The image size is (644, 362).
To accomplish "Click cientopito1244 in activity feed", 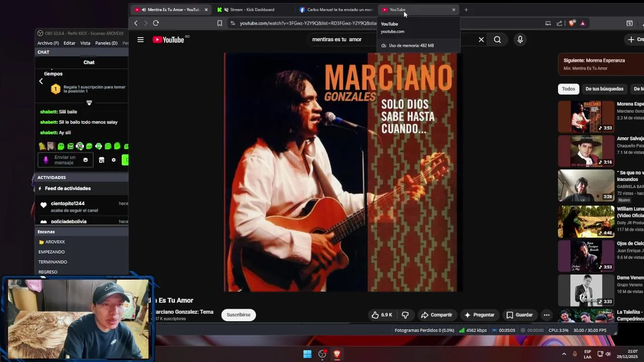I will click(x=67, y=204).
